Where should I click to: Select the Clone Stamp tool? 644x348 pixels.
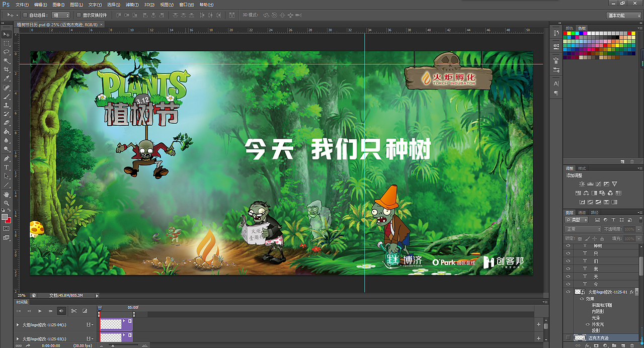click(x=7, y=105)
